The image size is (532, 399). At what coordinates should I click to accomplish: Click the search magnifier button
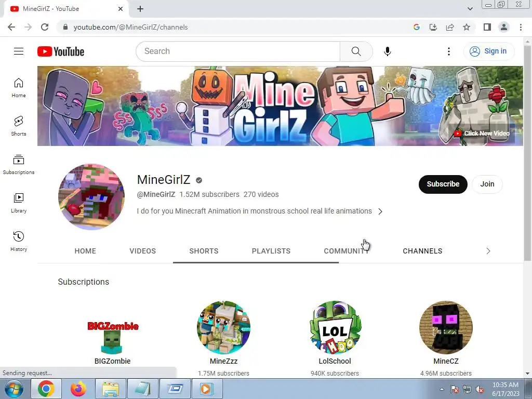click(356, 51)
